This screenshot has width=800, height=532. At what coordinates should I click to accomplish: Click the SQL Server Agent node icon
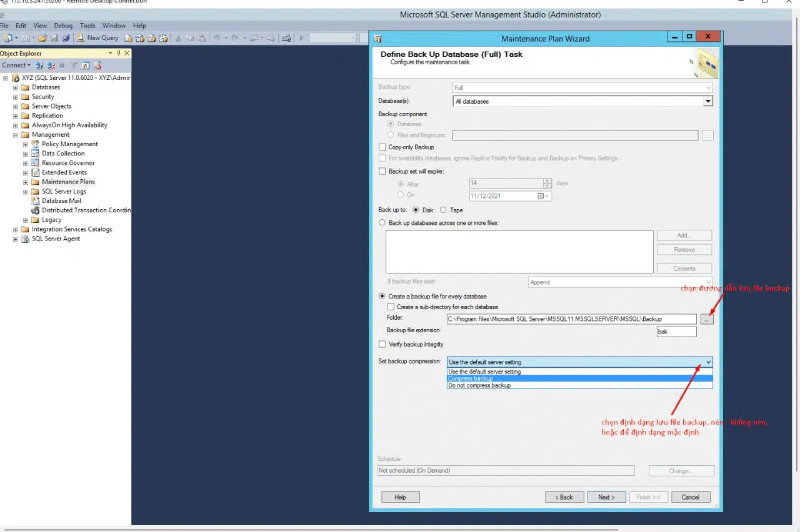(x=26, y=239)
